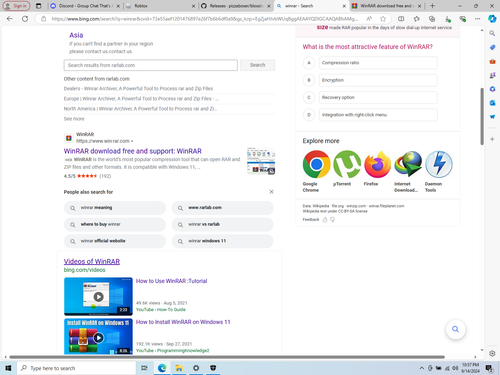This screenshot has height=375, width=500.
Task: Open sidebar settings gear at bottom right
Action: pyautogui.click(x=492, y=353)
